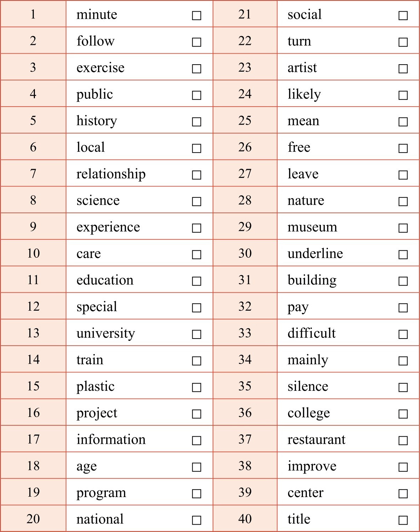
Task: Select the checkbox for "restaurant"
Action: [x=403, y=441]
